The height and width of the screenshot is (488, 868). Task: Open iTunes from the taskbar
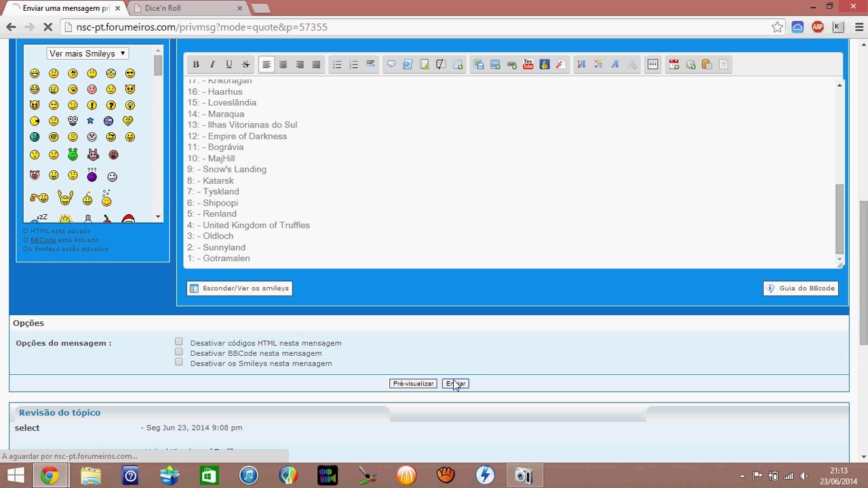click(x=249, y=476)
